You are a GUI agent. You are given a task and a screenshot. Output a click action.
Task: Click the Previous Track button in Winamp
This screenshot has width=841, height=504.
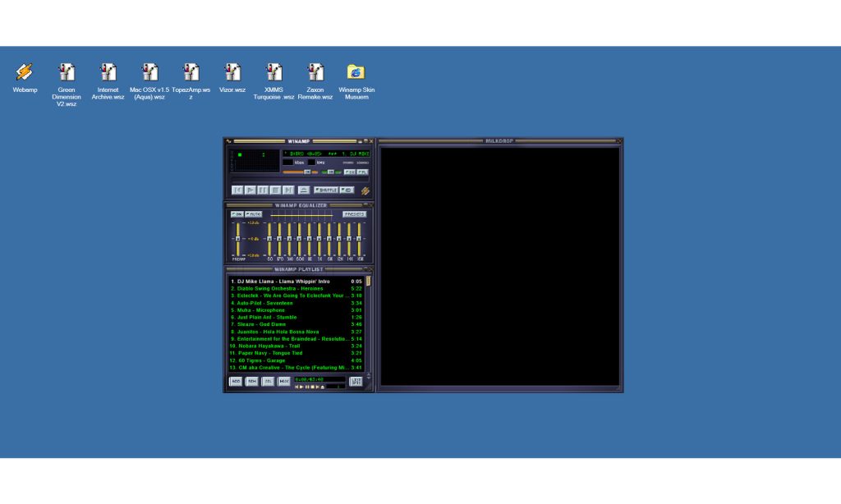click(237, 190)
